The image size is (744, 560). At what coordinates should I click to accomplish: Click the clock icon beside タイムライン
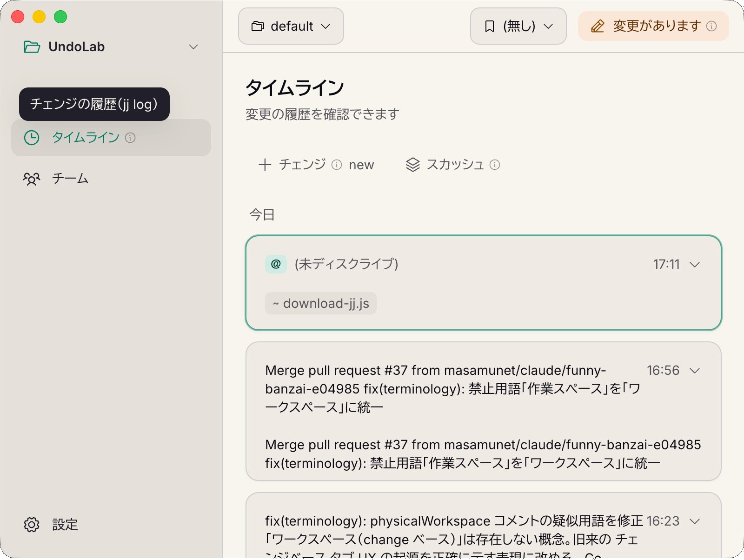click(32, 138)
